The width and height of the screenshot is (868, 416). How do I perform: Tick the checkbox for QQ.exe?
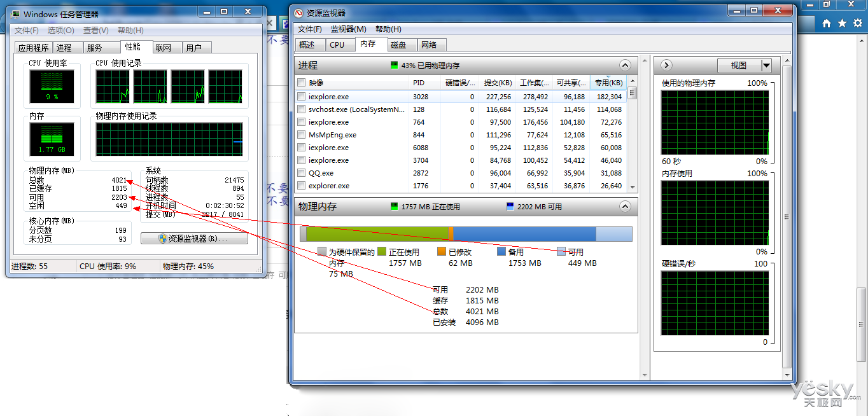point(302,173)
